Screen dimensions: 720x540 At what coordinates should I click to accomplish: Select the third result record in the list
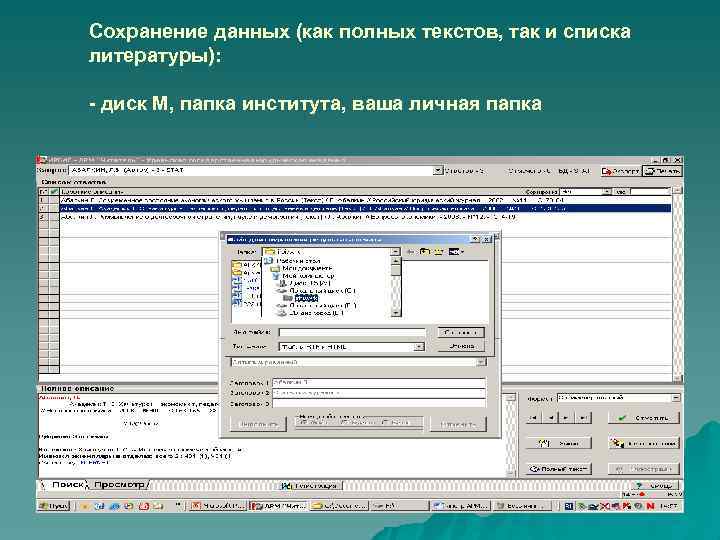coord(366,217)
